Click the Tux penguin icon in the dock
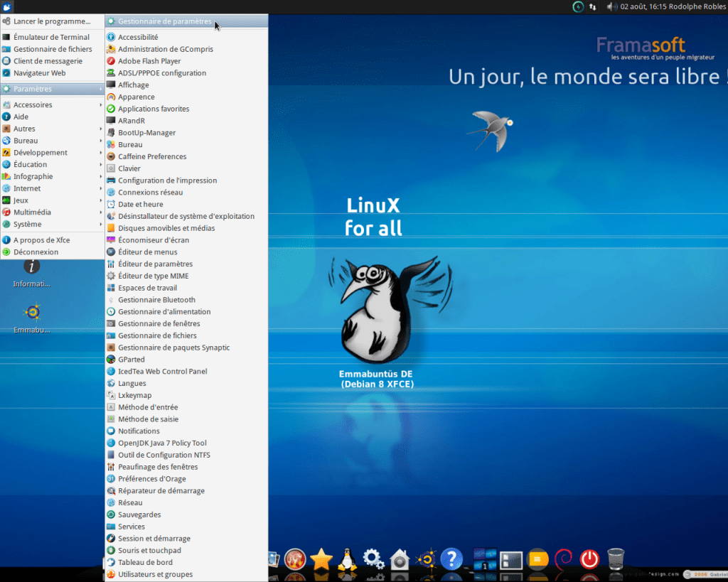728x582 pixels. tap(348, 559)
